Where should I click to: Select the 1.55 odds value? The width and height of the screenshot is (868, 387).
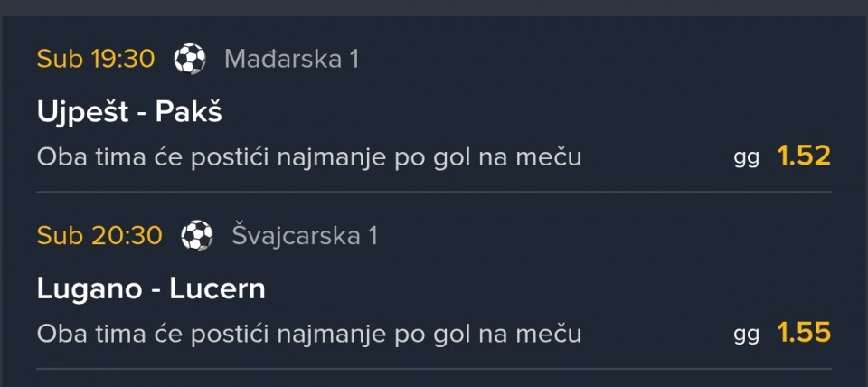(804, 333)
